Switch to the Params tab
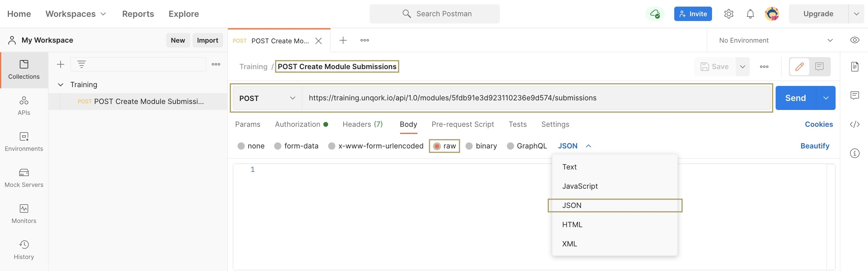The height and width of the screenshot is (271, 868). tap(248, 124)
